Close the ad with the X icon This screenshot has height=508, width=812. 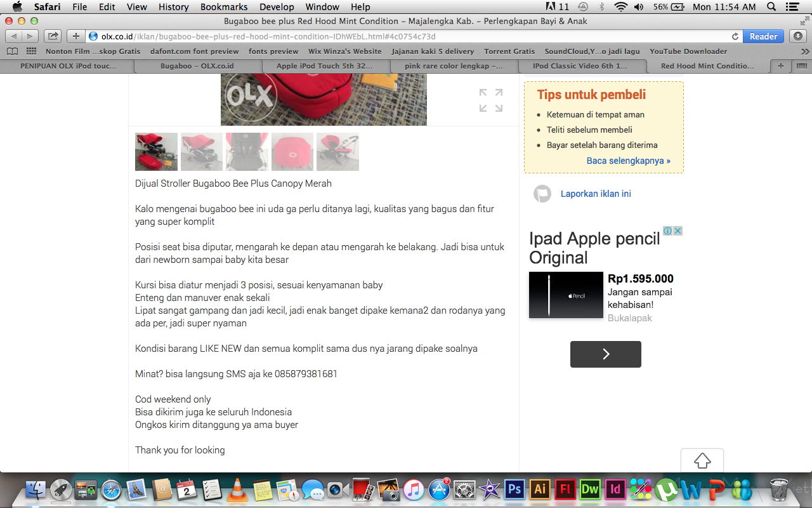pyautogui.click(x=678, y=231)
